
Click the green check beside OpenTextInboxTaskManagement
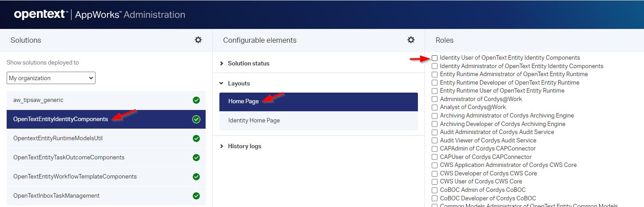tap(196, 196)
